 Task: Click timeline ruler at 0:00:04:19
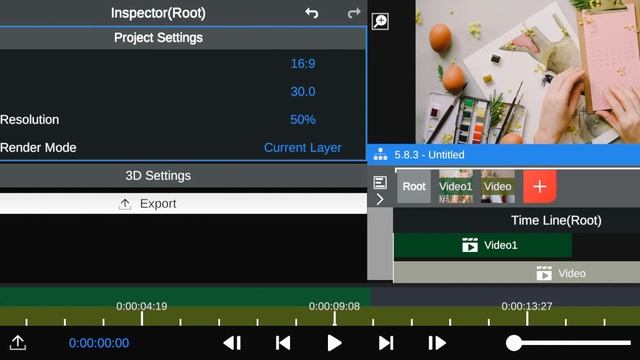coord(142,306)
